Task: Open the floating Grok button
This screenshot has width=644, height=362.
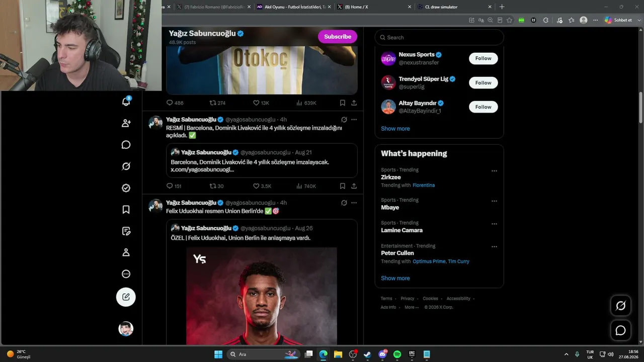Action: coord(621,306)
